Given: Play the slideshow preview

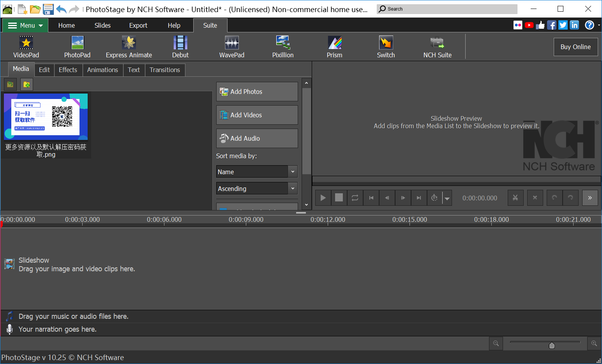Looking at the screenshot, I should (x=323, y=198).
